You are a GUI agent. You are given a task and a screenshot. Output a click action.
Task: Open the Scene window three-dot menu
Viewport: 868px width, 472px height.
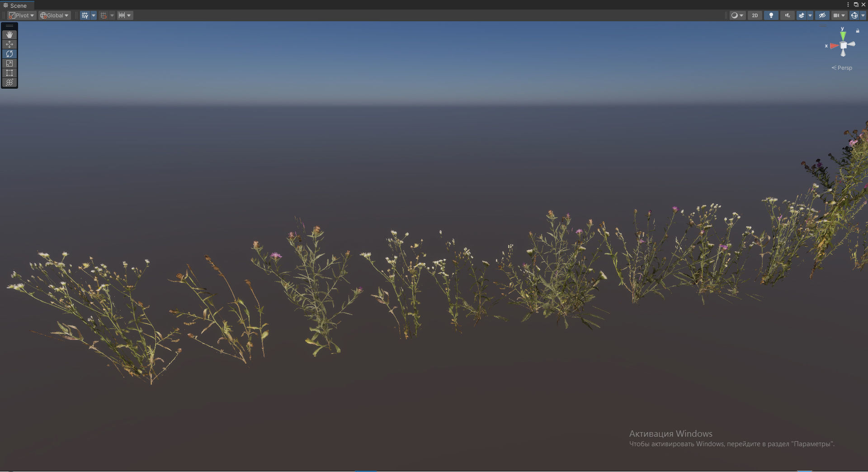coord(848,5)
